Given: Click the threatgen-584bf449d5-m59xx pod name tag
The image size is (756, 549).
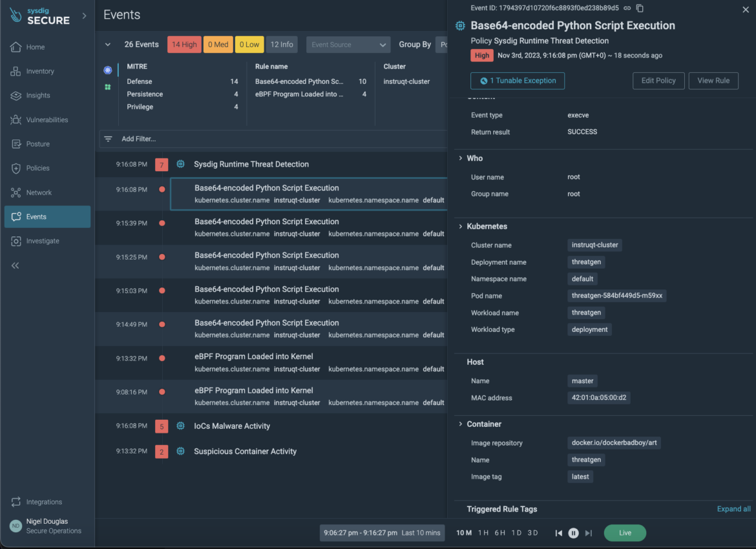Looking at the screenshot, I should (x=616, y=295).
